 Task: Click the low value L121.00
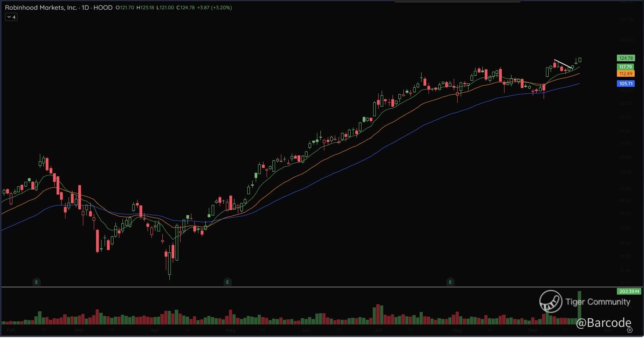165,7
